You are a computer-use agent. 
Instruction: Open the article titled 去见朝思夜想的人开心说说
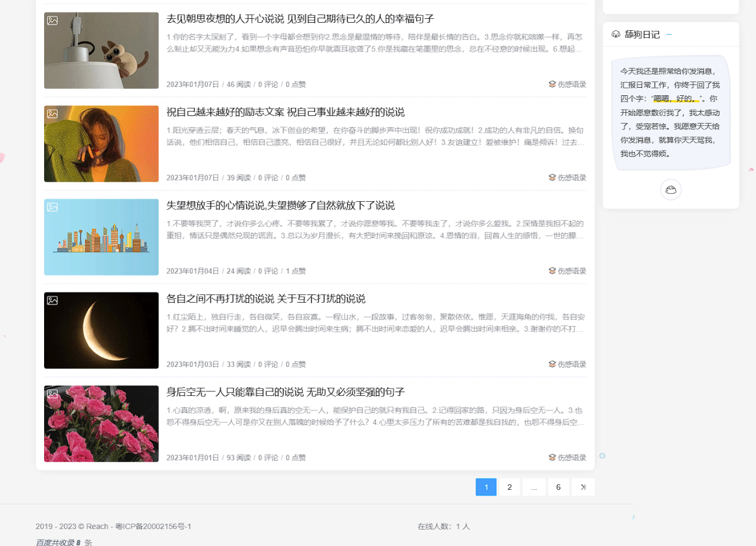tap(301, 19)
